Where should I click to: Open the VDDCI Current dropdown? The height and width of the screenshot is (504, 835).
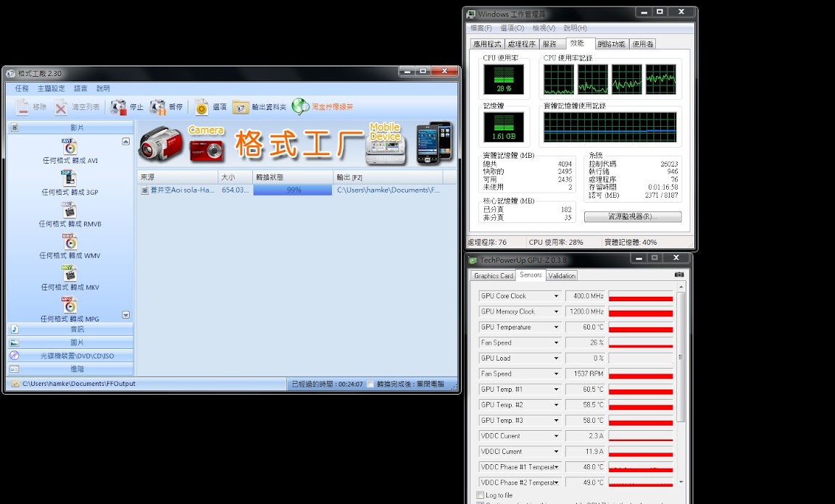tap(556, 451)
